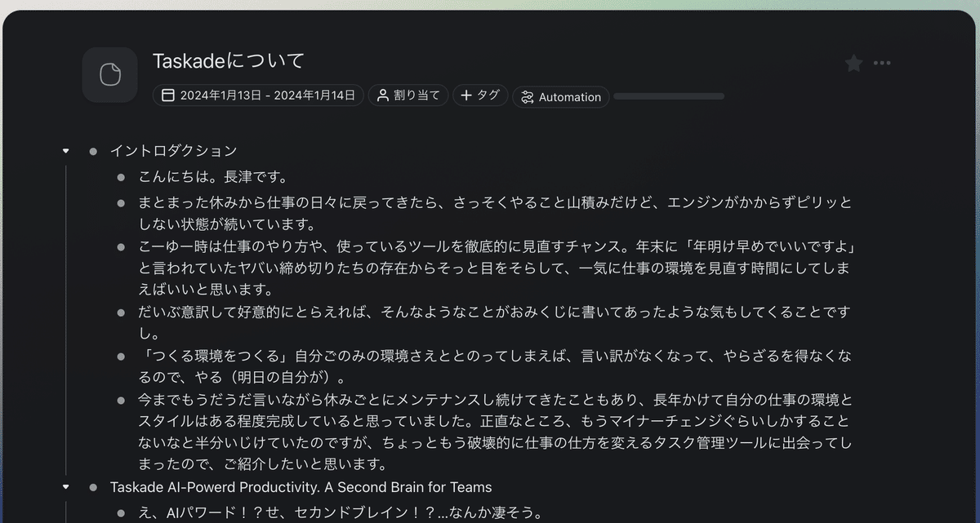Click the text starting 「つくる環境をつくる」自分ごのみ

pyautogui.click(x=495, y=367)
